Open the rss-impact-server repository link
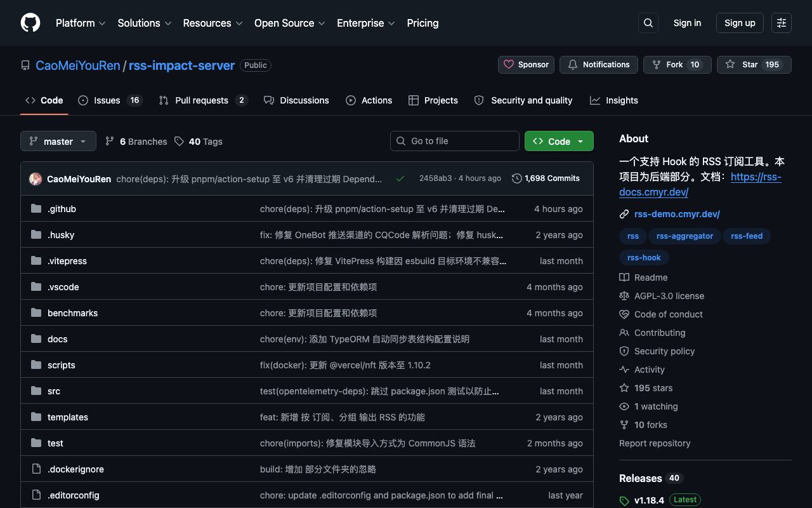Screen dimensions: 812x508 181,65
